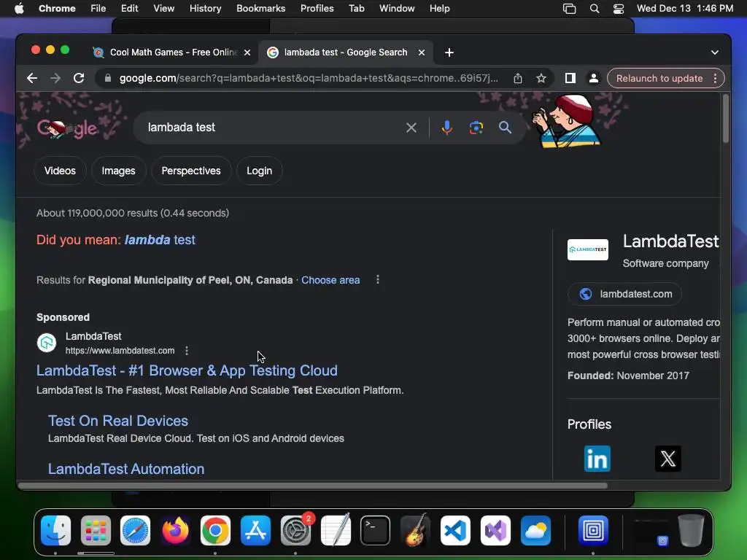Open the Bookmarks menu
This screenshot has height=560, width=747.
pyautogui.click(x=260, y=9)
